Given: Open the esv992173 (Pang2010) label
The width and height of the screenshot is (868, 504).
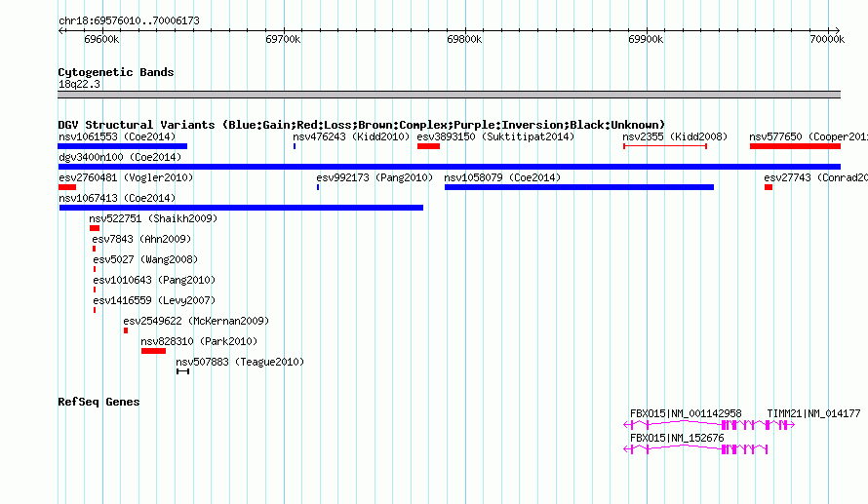Looking at the screenshot, I should pyautogui.click(x=375, y=177).
